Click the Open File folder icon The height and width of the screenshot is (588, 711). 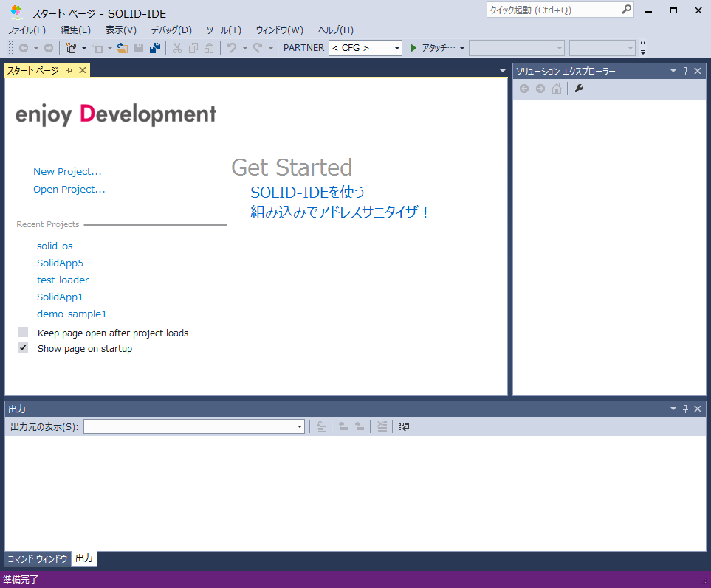pos(123,48)
